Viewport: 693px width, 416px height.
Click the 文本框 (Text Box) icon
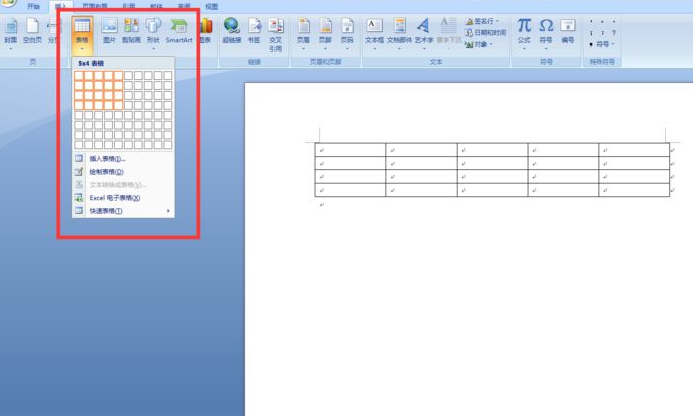[374, 30]
